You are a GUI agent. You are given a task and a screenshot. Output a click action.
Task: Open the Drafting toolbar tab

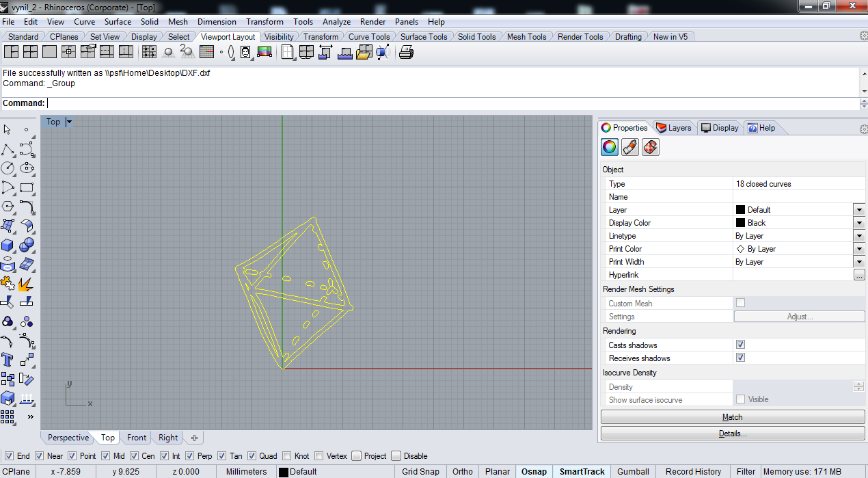[x=628, y=37]
